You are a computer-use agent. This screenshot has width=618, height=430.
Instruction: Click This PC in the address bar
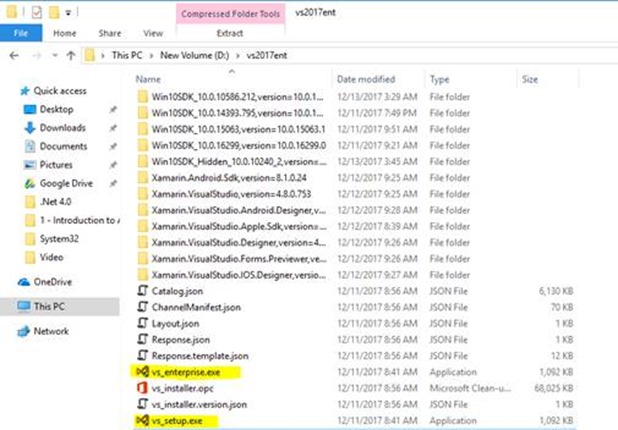click(127, 56)
